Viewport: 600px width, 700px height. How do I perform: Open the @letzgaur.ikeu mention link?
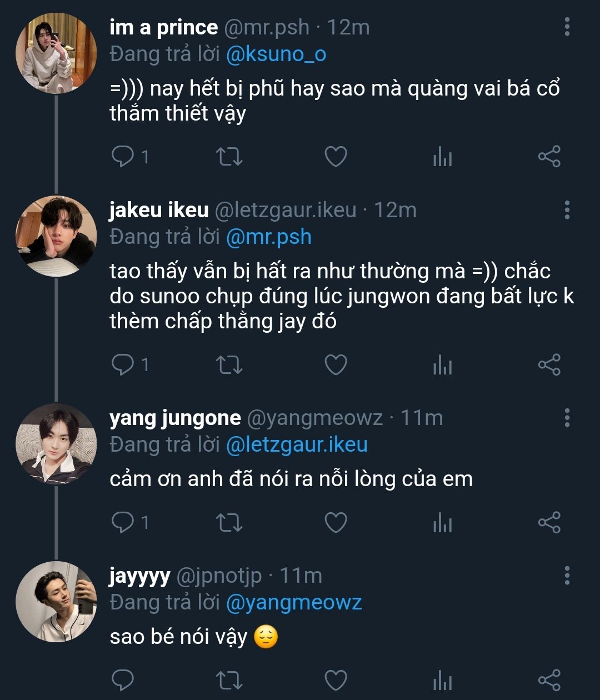coord(297,444)
